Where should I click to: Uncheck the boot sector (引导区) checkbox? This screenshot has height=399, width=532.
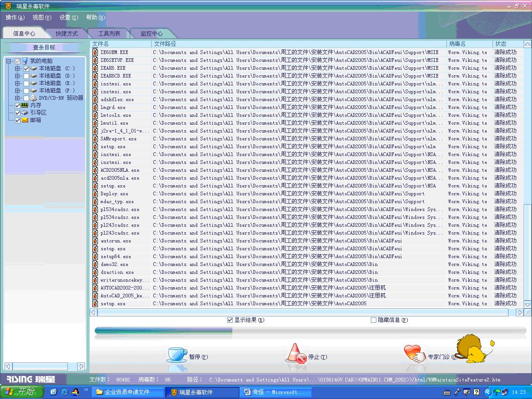18,113
